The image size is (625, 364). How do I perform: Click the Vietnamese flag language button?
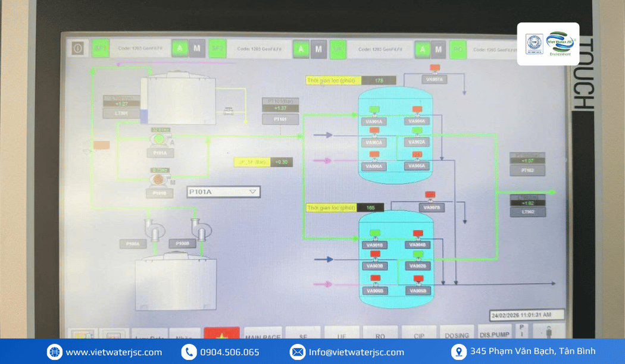[221, 333]
